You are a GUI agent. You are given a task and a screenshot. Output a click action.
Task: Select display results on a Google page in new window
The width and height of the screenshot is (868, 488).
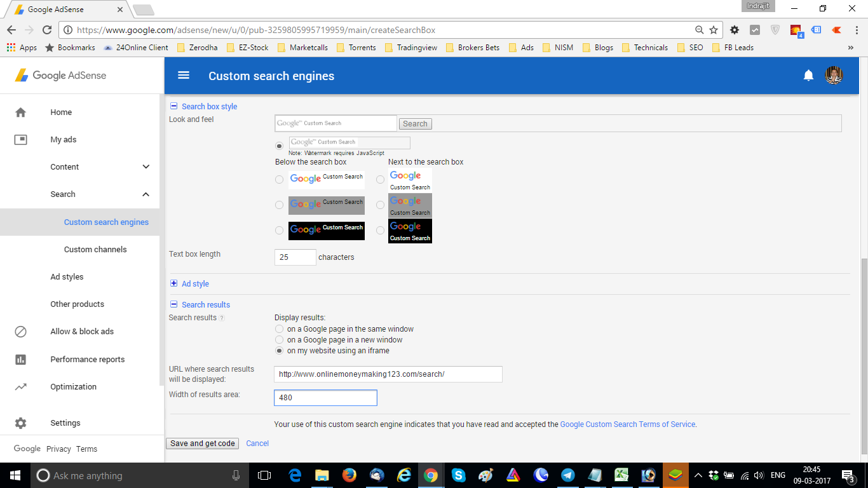point(279,339)
